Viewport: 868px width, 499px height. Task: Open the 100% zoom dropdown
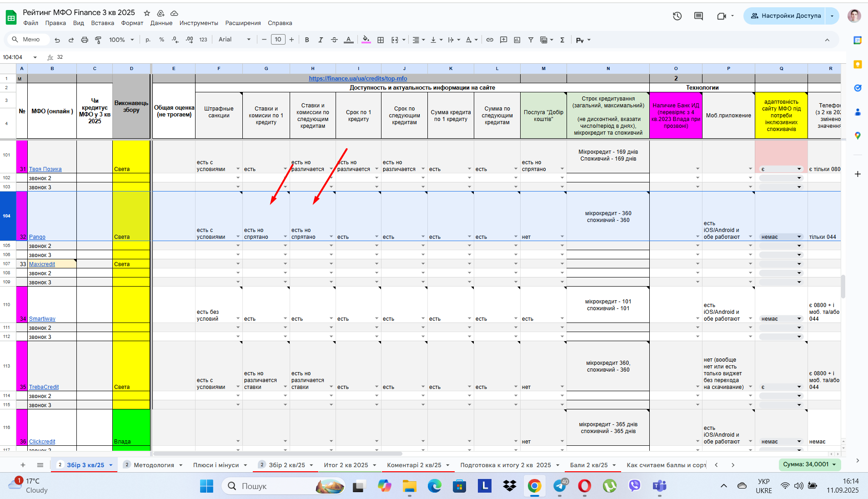pyautogui.click(x=121, y=40)
